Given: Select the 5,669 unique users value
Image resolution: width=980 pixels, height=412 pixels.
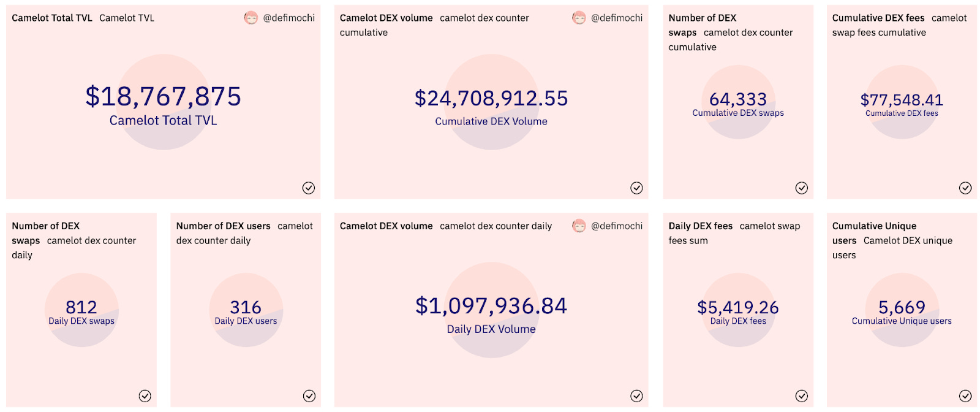Looking at the screenshot, I should coord(902,307).
